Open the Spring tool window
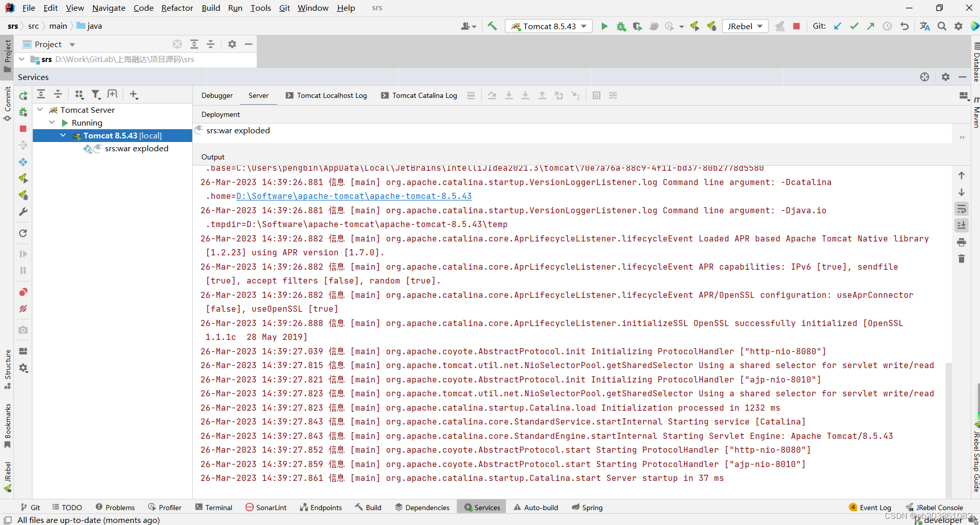This screenshot has height=525, width=980. click(587, 507)
